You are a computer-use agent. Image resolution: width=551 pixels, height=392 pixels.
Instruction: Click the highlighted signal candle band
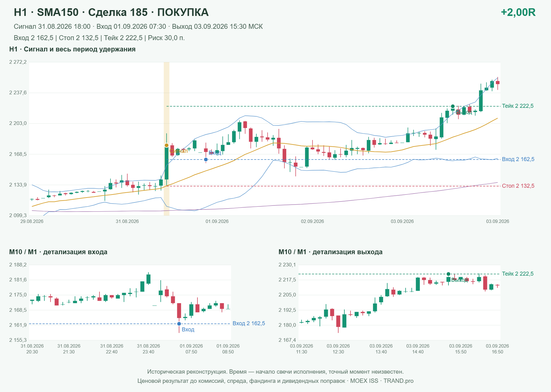167,139
